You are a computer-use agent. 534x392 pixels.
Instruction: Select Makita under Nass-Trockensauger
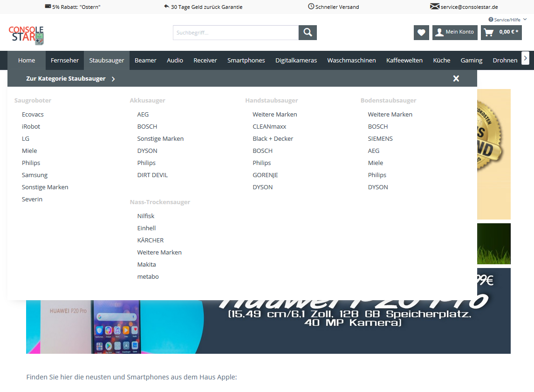point(146,265)
